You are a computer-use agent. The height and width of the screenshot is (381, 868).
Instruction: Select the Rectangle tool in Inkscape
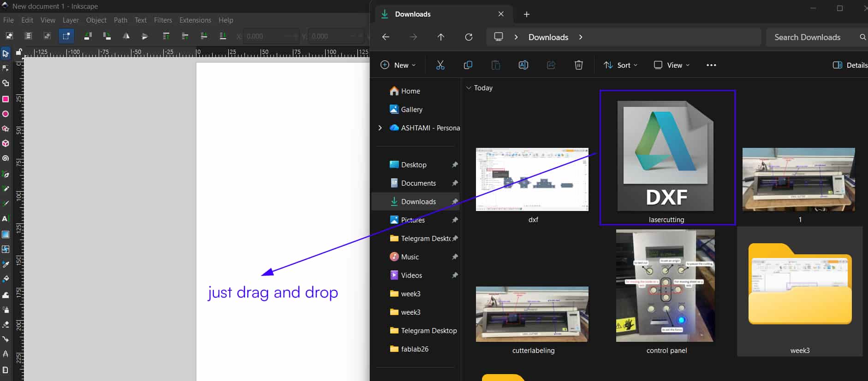[6, 99]
